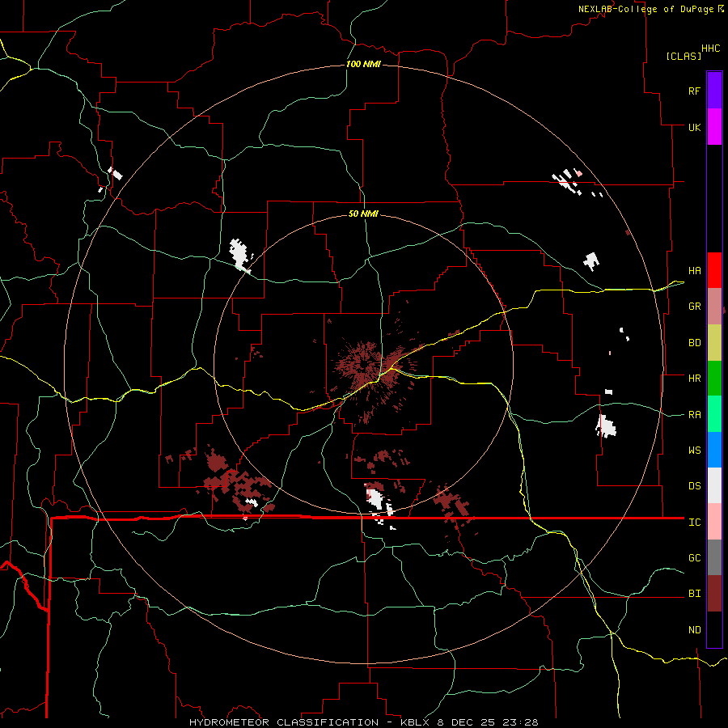
Task: Click the BI legend label
Action: point(694,594)
